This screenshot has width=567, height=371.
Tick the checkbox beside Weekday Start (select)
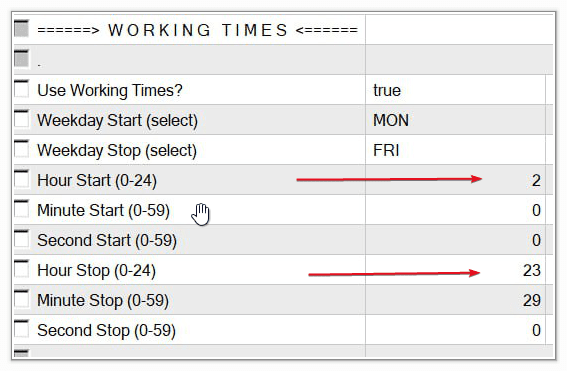pyautogui.click(x=21, y=119)
